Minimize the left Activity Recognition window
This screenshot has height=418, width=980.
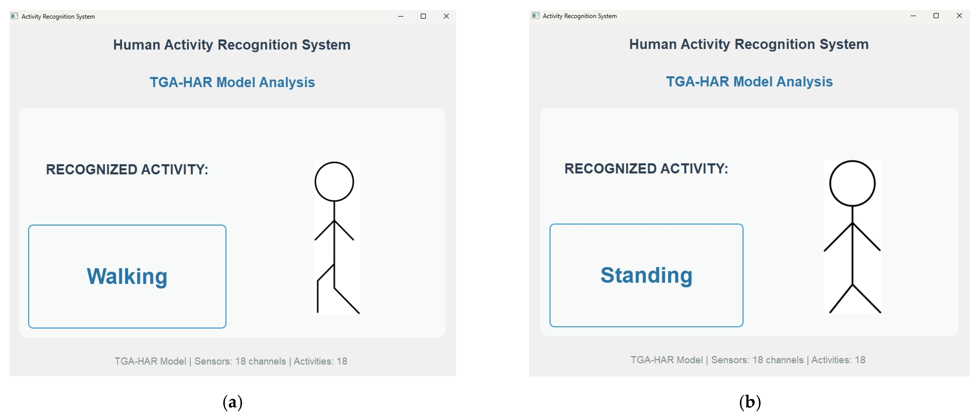point(400,16)
